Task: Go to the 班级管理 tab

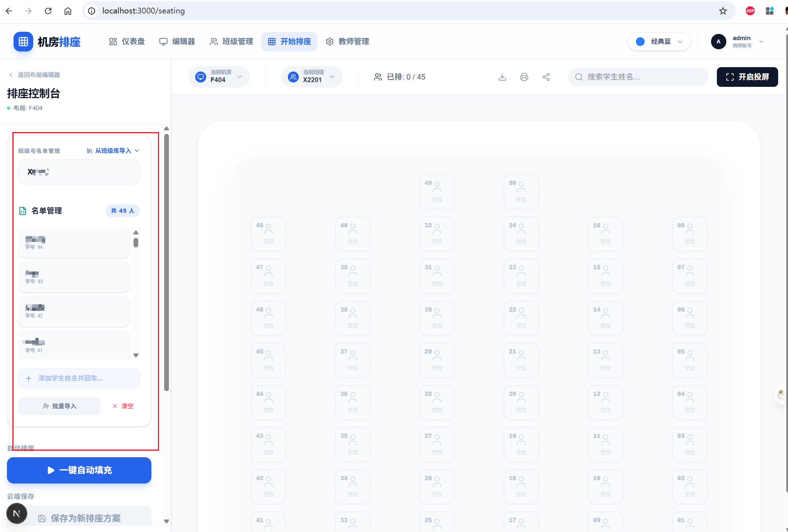Action: tap(231, 42)
